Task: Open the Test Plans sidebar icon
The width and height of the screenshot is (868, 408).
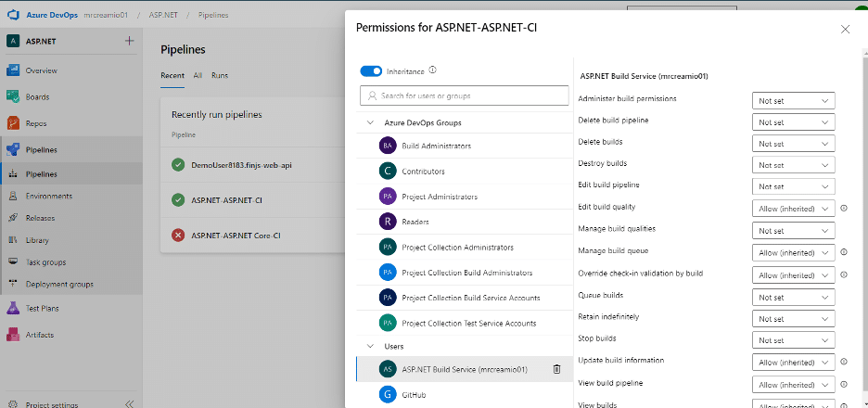Action: pyautogui.click(x=13, y=309)
